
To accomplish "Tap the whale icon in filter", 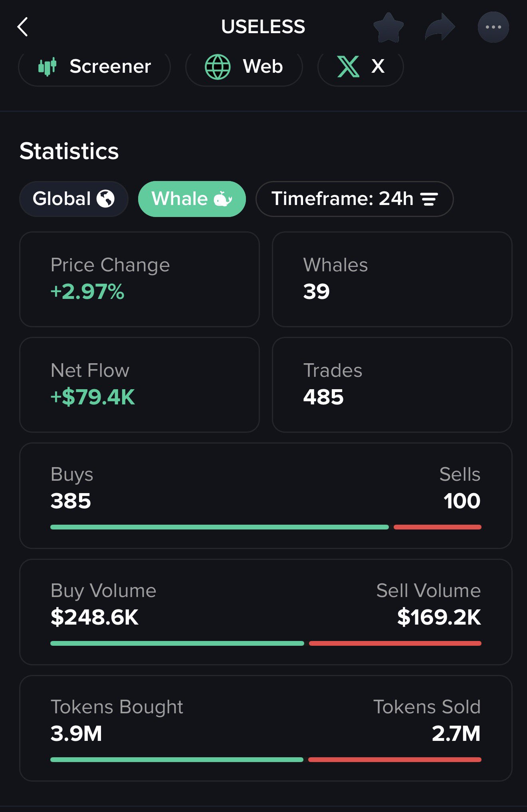I will (223, 199).
